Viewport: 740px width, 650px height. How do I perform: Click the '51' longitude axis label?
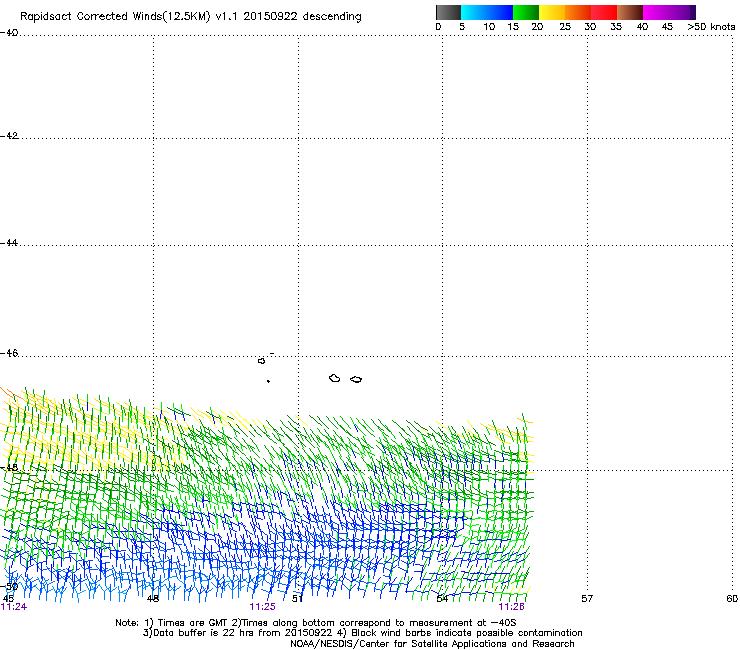297,599
